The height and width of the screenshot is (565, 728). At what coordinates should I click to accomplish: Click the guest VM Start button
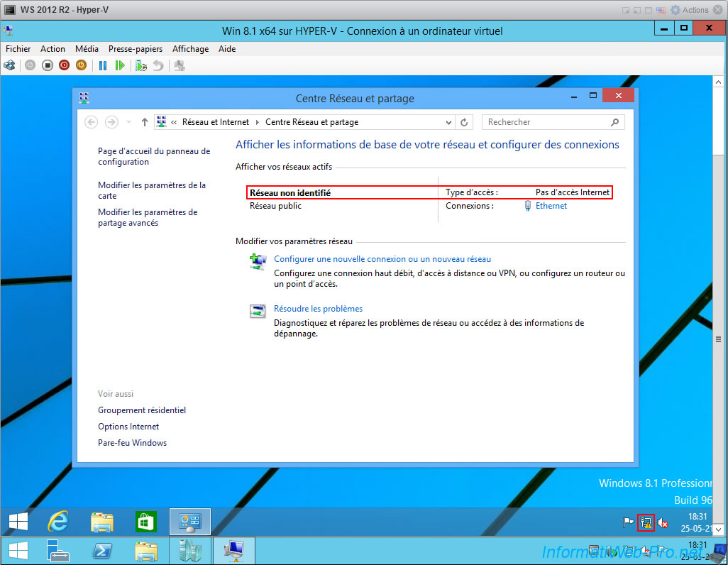pos(18,521)
